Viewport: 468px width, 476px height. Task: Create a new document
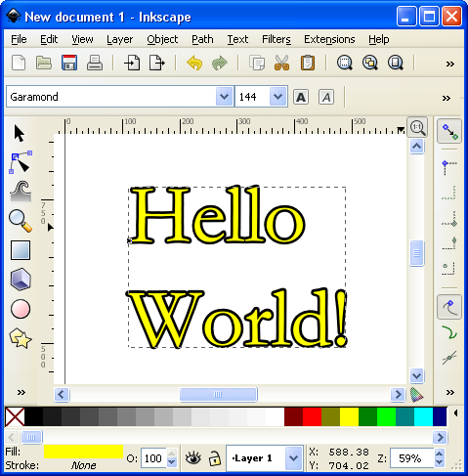click(19, 63)
